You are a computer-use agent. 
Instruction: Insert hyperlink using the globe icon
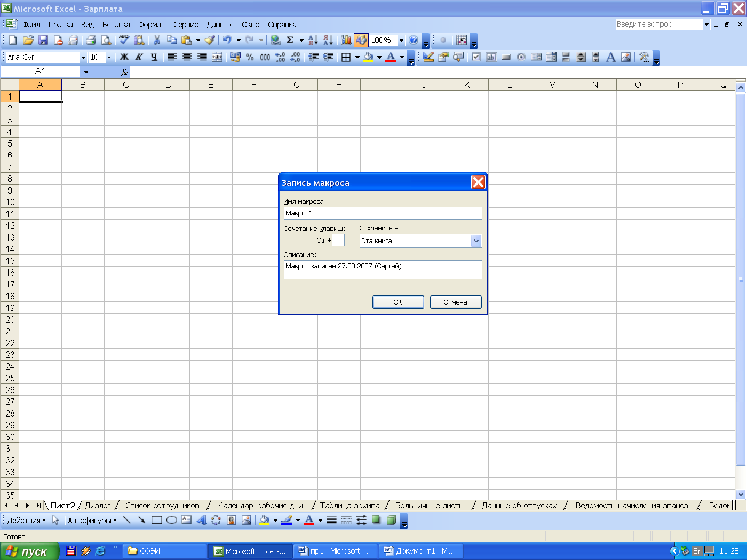[275, 40]
